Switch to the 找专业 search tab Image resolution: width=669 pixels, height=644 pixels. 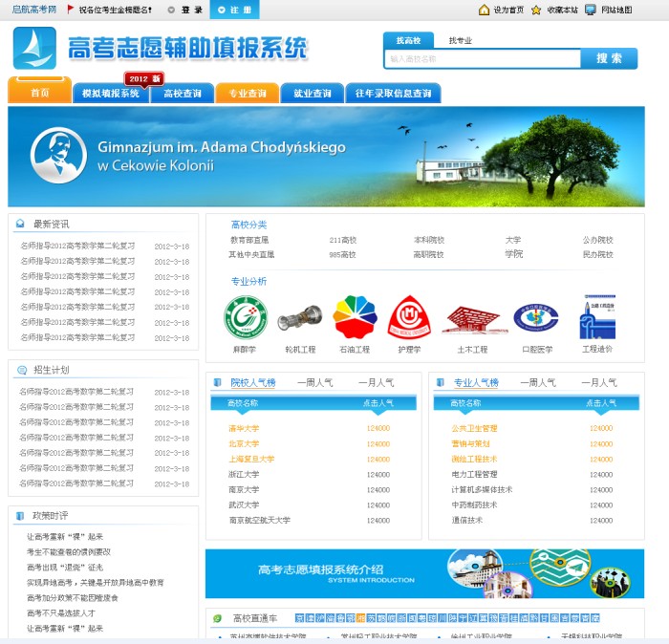click(x=461, y=40)
